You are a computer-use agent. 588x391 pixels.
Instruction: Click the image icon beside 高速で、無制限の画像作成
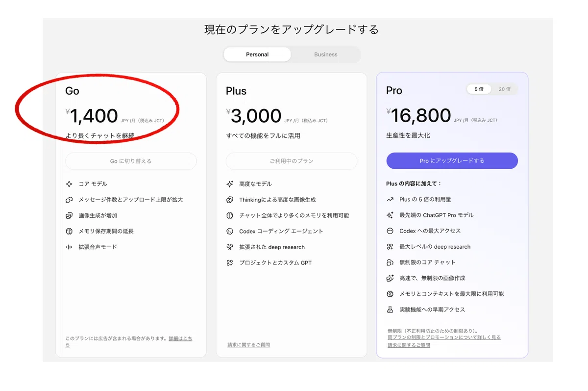tap(390, 278)
